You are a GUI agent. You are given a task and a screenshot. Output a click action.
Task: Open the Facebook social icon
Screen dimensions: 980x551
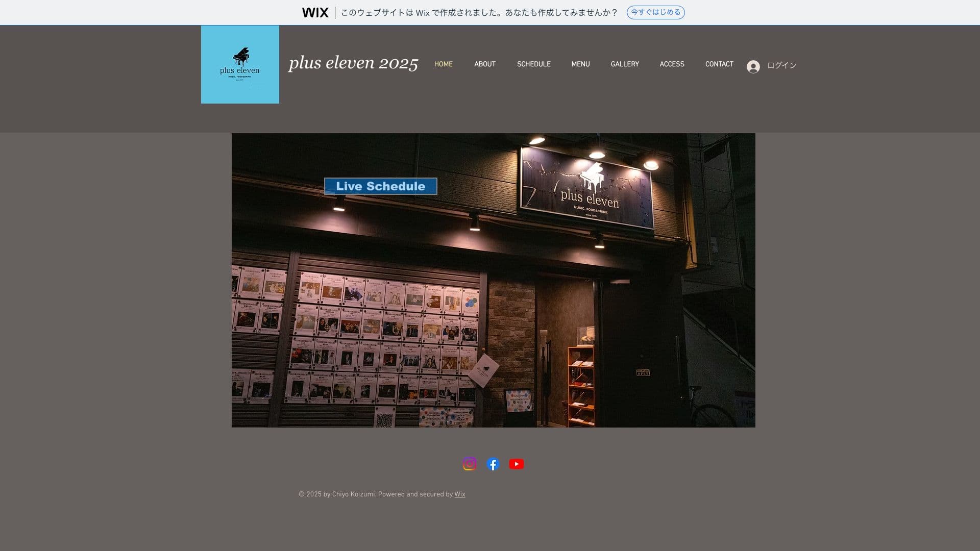coord(493,464)
